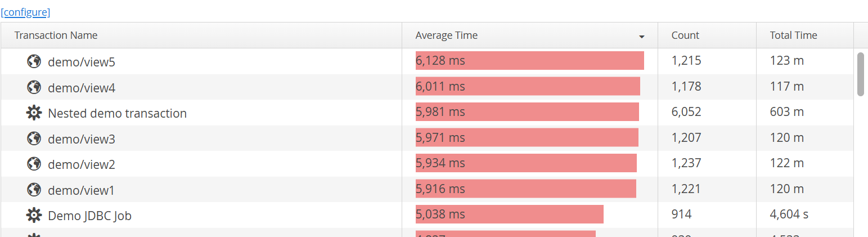Click the 6,128 ms red bar
Viewport: 868px width, 237px height.
(529, 61)
